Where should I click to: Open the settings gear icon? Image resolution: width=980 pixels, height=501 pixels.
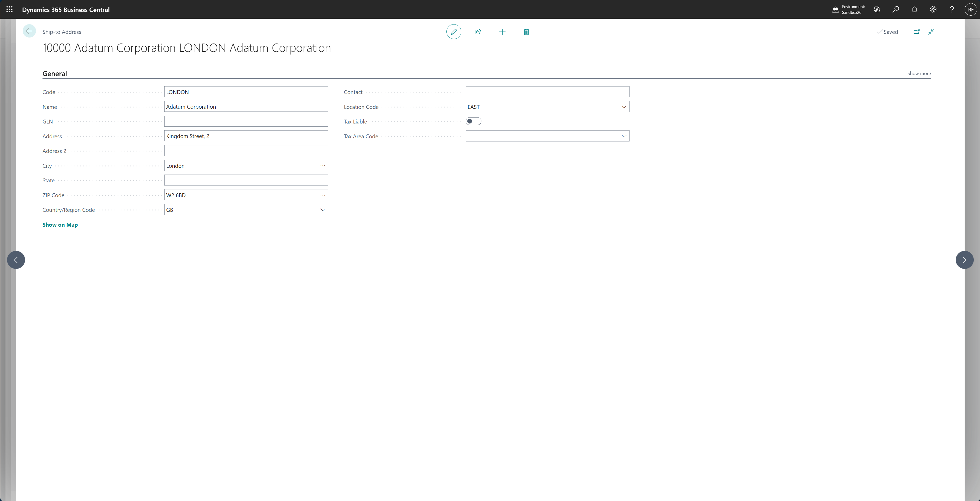[933, 9]
